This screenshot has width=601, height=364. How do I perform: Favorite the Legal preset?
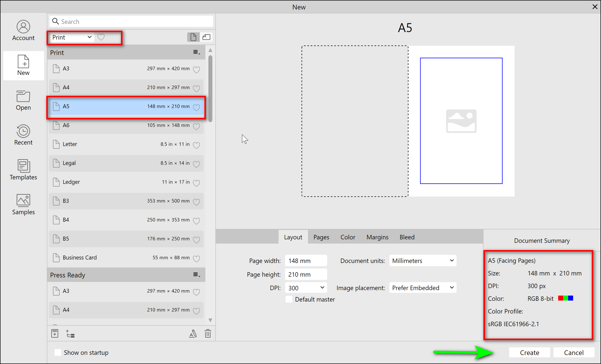(x=196, y=164)
